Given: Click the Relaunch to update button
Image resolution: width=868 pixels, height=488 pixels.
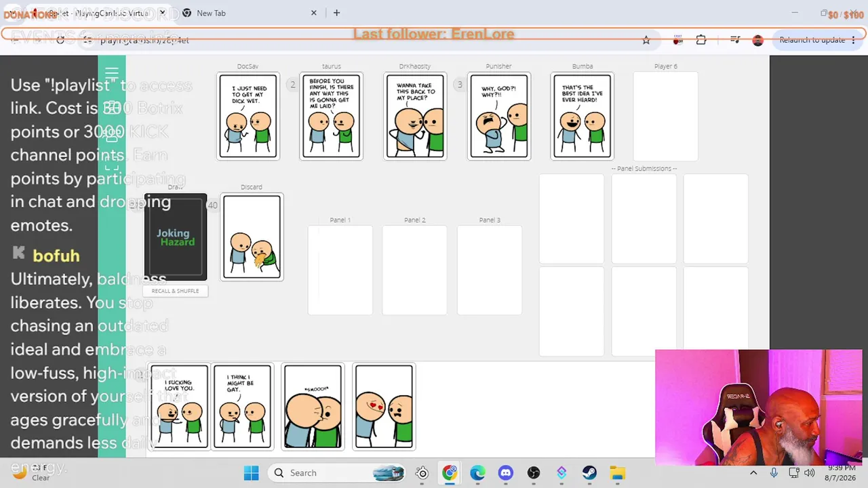Looking at the screenshot, I should [x=812, y=40].
